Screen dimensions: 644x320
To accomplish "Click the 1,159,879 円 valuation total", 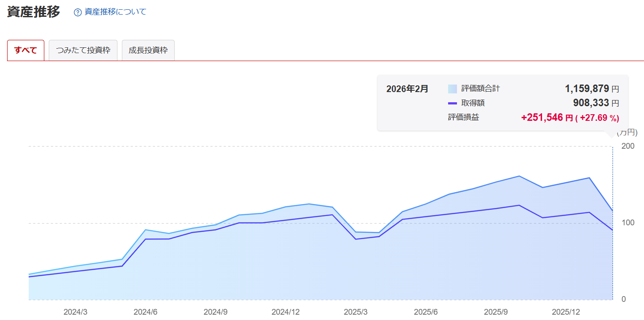I will [592, 89].
